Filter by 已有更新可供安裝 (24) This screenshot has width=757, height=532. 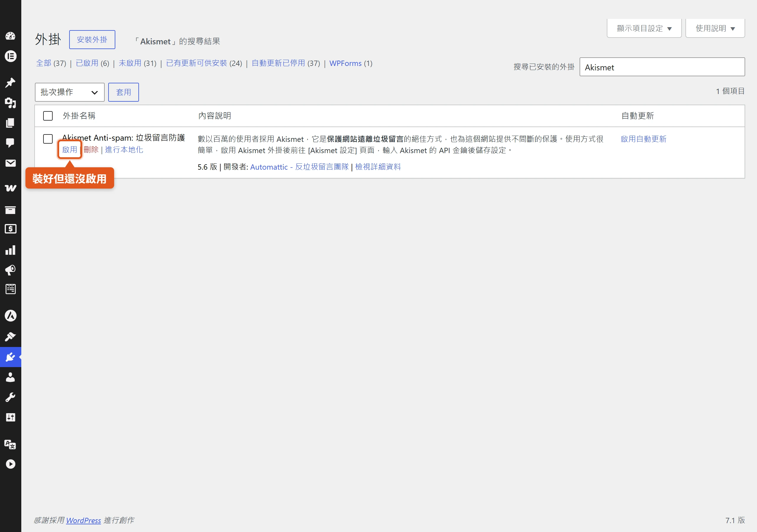204,63
